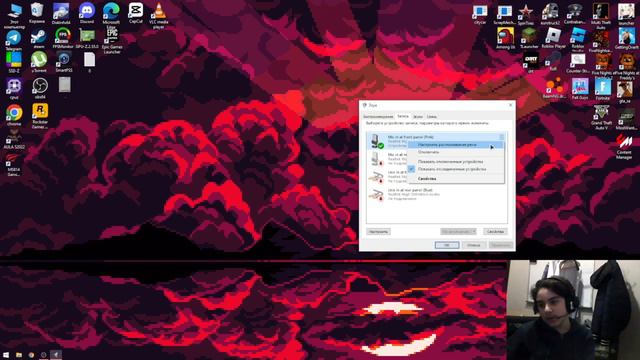Select the third Line in device icon

pyautogui.click(x=376, y=177)
